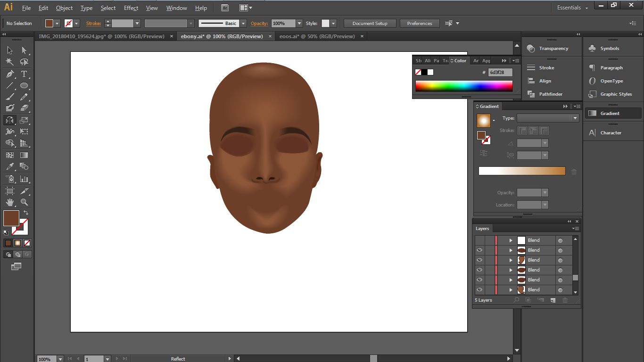Activate the Eraser tool
The width and height of the screenshot is (644, 362).
[x=24, y=108]
